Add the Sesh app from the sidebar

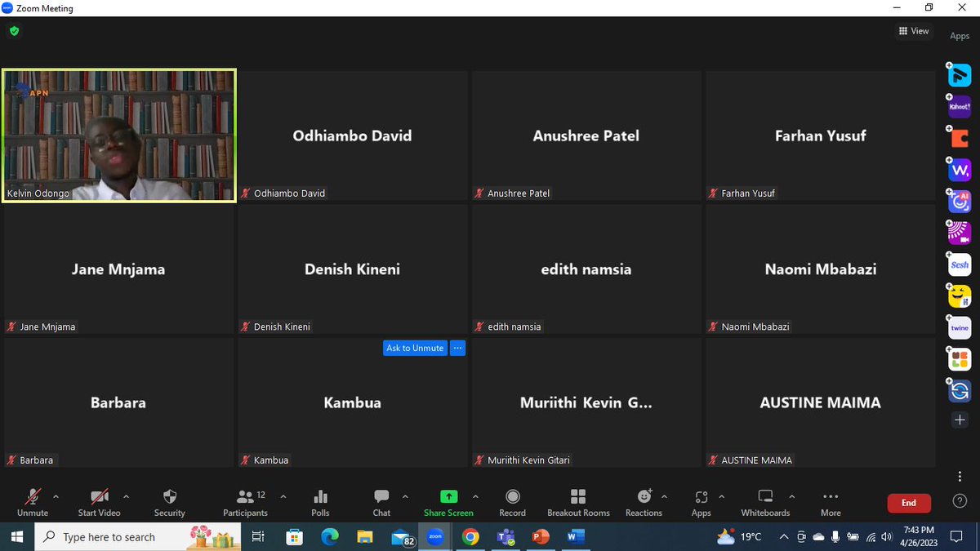click(x=960, y=264)
